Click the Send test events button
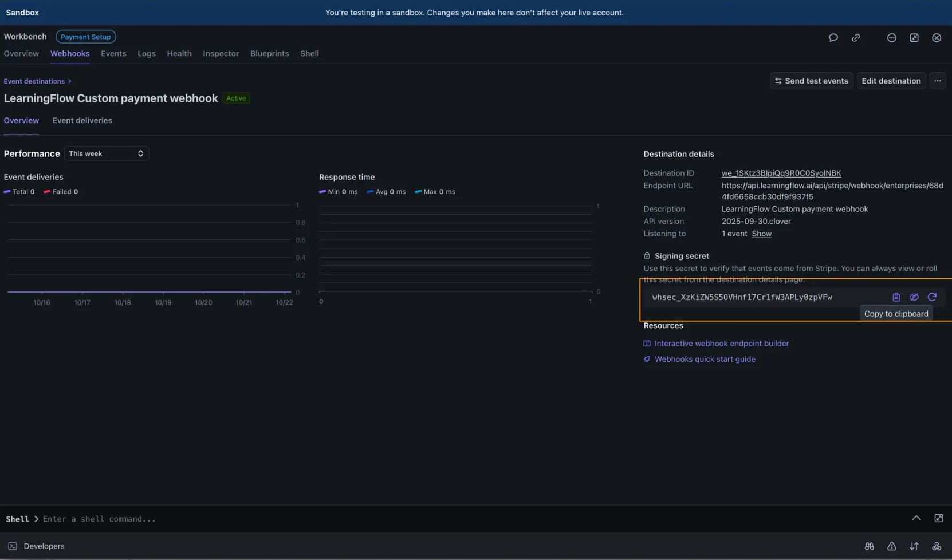The image size is (952, 560). point(811,81)
